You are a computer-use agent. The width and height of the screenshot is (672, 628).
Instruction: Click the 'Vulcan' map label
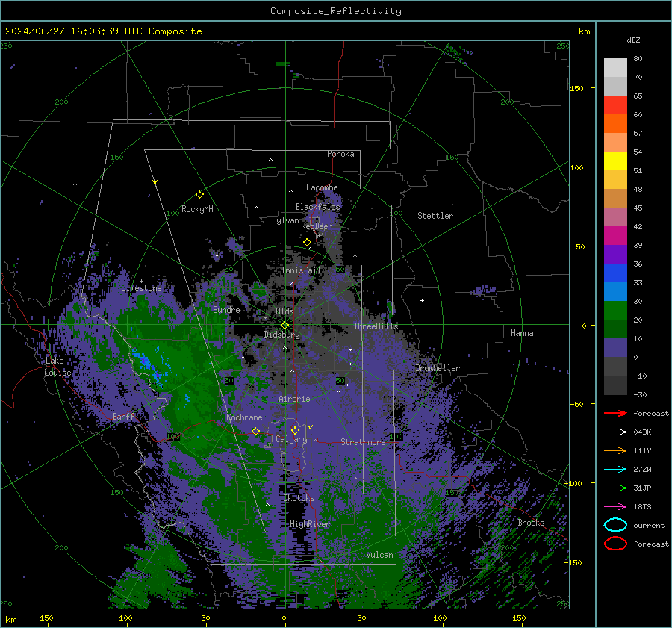380,555
